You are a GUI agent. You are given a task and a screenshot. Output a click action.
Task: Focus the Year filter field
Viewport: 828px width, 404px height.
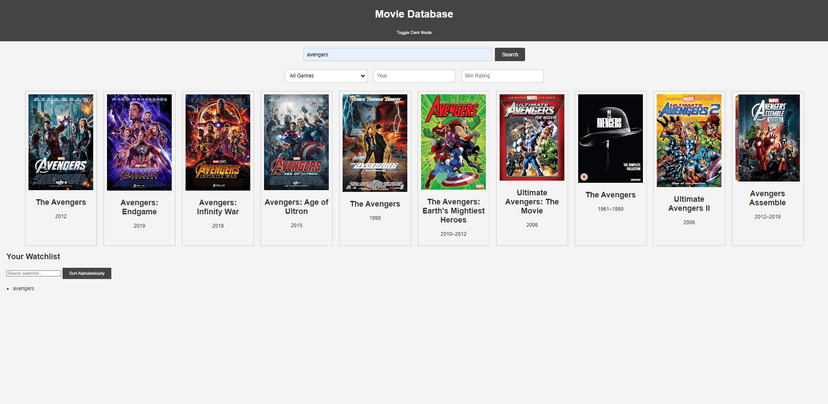pyautogui.click(x=414, y=76)
